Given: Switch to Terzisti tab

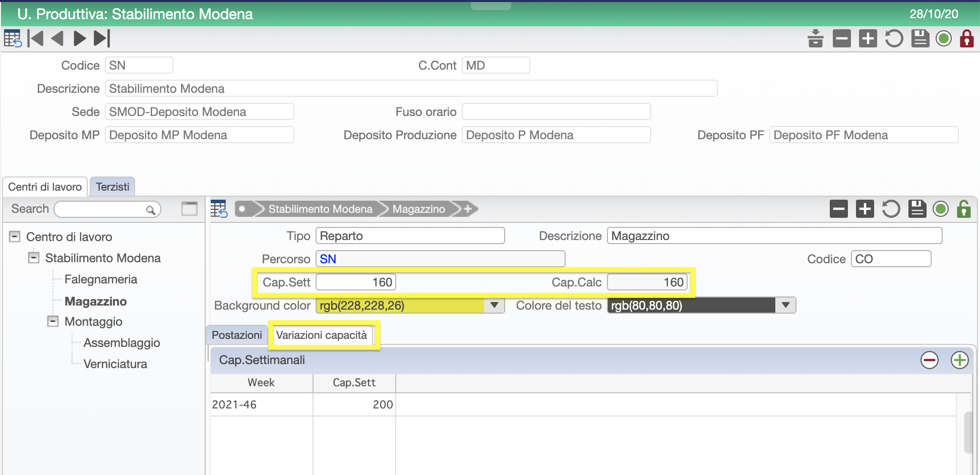Looking at the screenshot, I should pyautogui.click(x=112, y=187).
